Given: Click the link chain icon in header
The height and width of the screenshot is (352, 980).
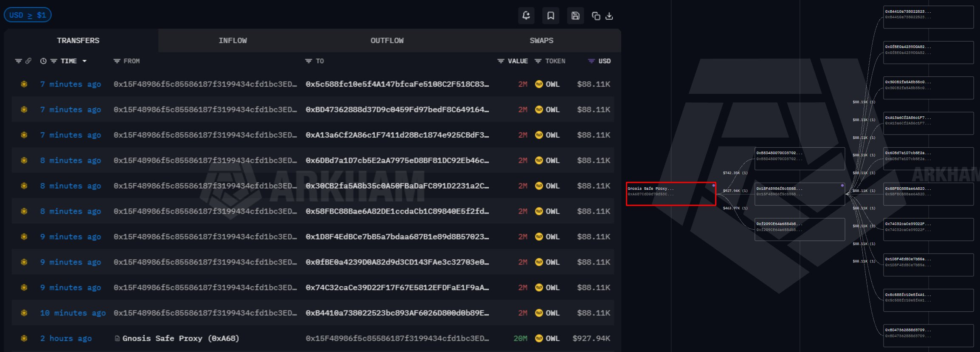Looking at the screenshot, I should pos(28,61).
